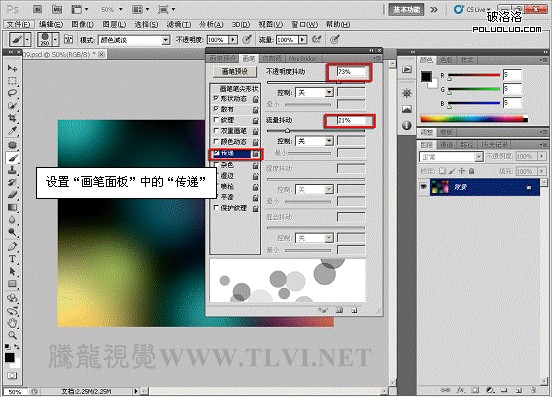This screenshot has width=552, height=397.
Task: Open the 编辑(E) menu
Action: coord(51,24)
